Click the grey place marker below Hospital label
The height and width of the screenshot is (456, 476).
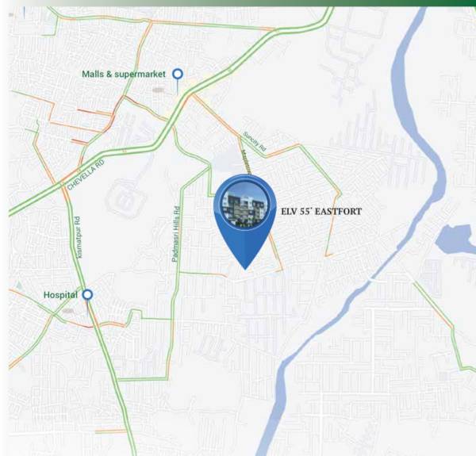(67, 311)
